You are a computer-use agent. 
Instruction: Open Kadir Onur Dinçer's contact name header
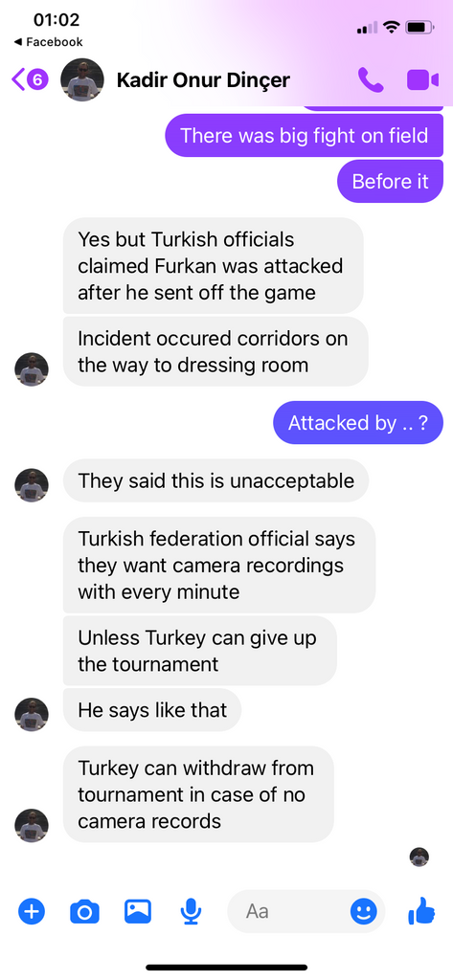click(x=203, y=80)
